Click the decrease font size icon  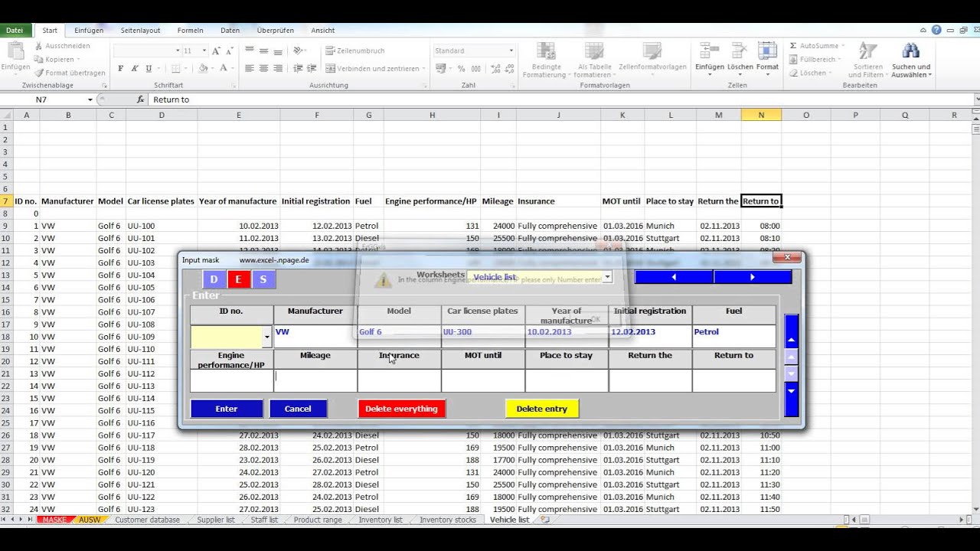tap(230, 51)
